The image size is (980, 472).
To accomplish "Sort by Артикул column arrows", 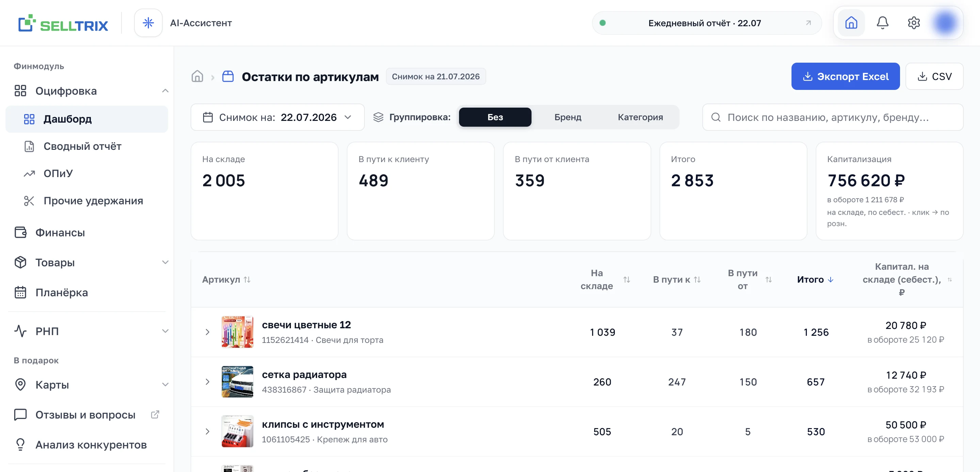I will coord(247,279).
